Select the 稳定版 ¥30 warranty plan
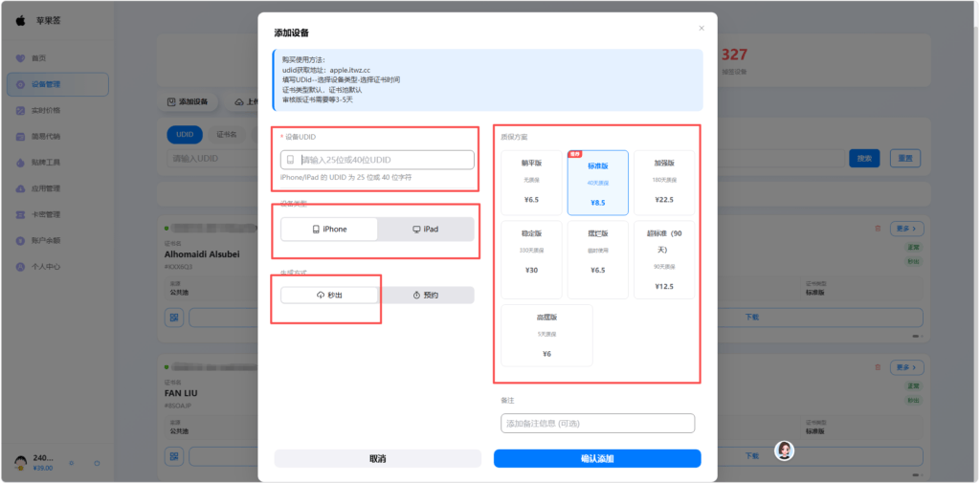The height and width of the screenshot is (483, 980). [x=531, y=259]
